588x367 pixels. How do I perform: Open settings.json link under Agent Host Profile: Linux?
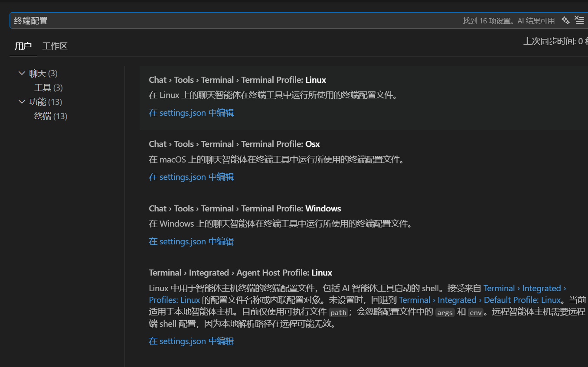click(x=191, y=341)
